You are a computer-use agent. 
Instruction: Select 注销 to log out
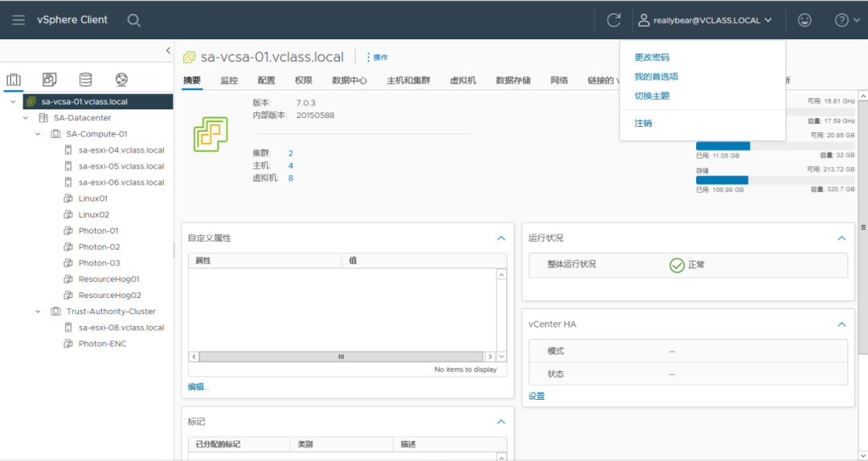(x=643, y=123)
